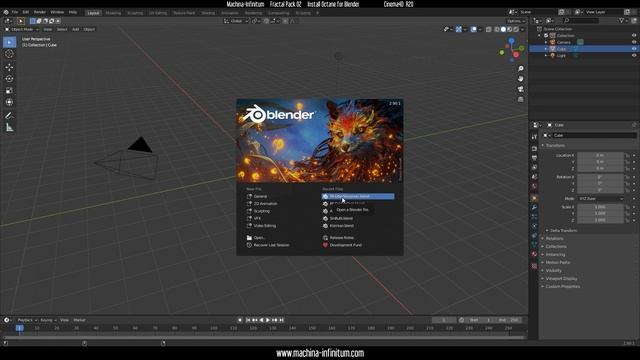Toggle visibility eye for Light
This screenshot has width=640, height=360.
[634, 56]
